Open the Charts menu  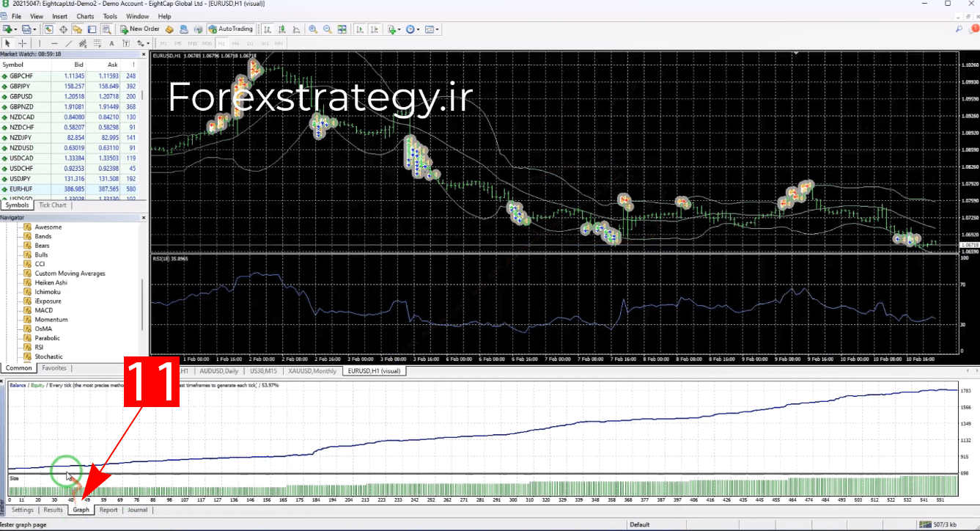tap(85, 16)
